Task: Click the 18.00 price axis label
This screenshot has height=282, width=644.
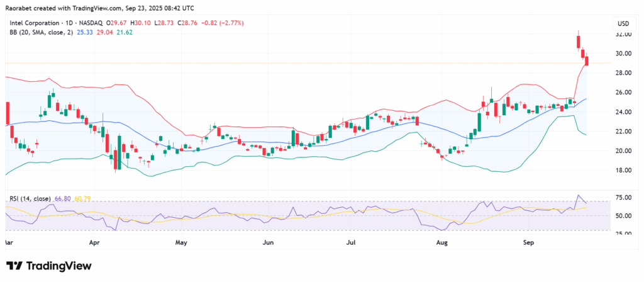Action: [x=623, y=170]
